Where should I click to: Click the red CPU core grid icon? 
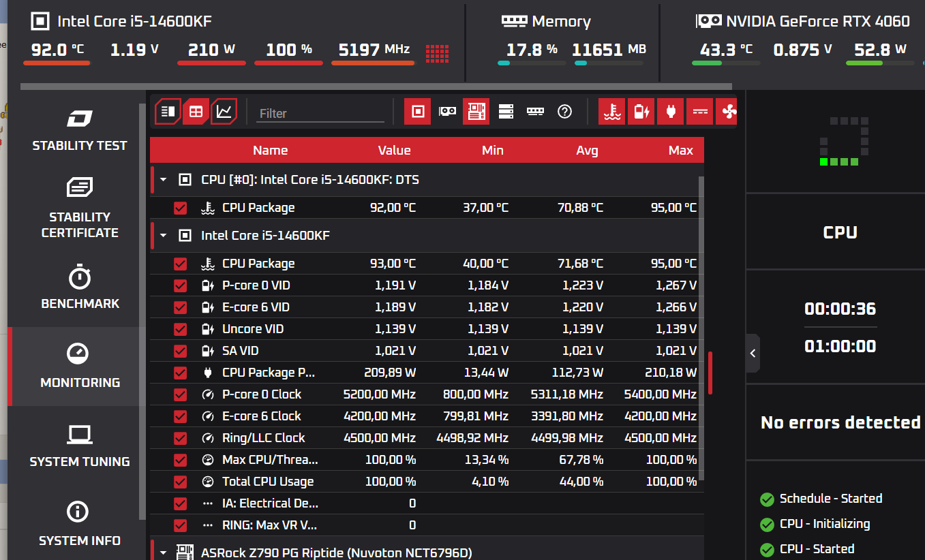tap(437, 52)
